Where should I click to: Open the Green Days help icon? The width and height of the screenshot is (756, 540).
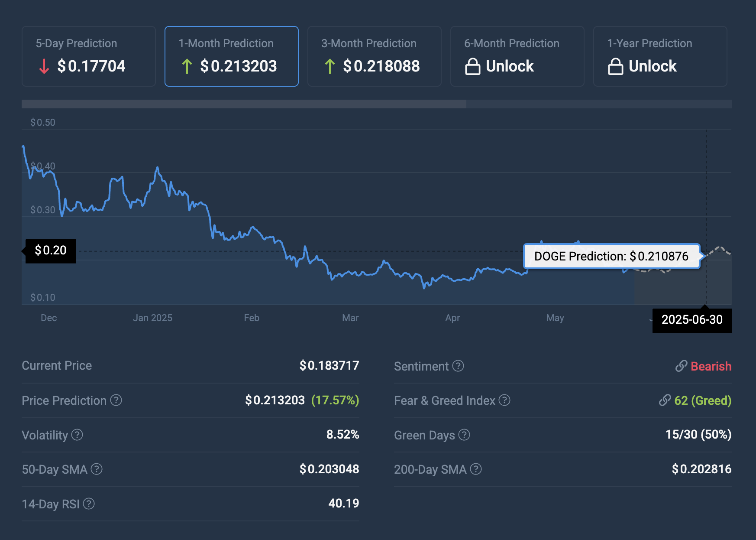[x=464, y=435]
